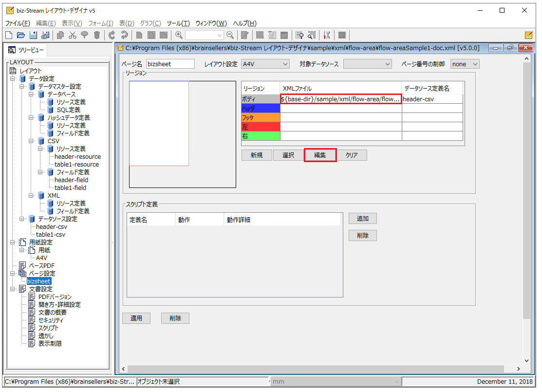The height and width of the screenshot is (392, 542).
Task: Select 透かし in the tree
Action: [46, 336]
